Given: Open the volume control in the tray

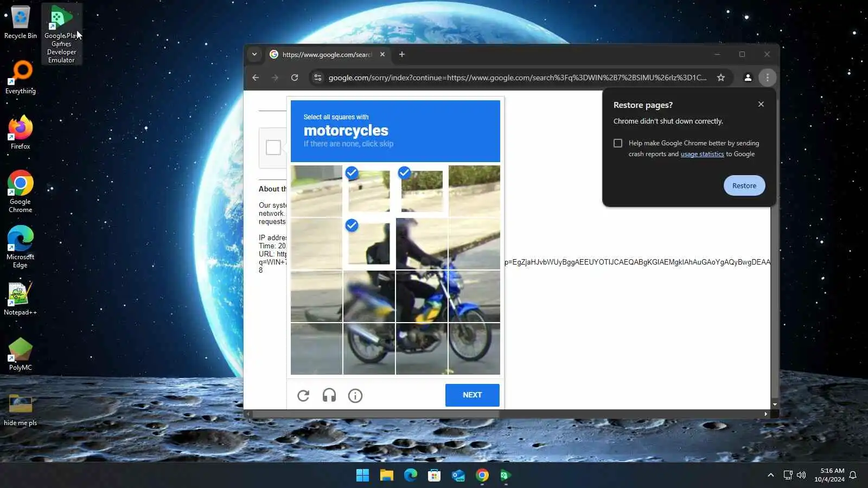Looking at the screenshot, I should click(801, 476).
